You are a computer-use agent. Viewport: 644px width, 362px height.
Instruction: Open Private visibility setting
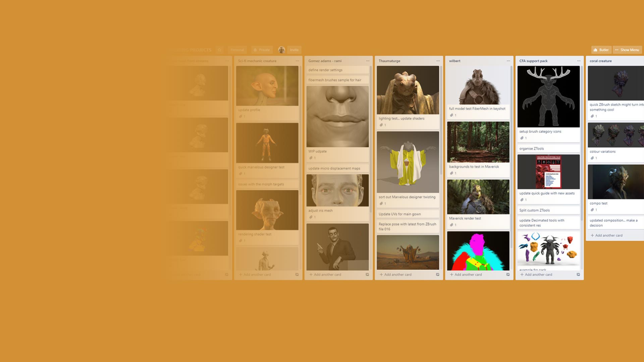[x=262, y=50]
